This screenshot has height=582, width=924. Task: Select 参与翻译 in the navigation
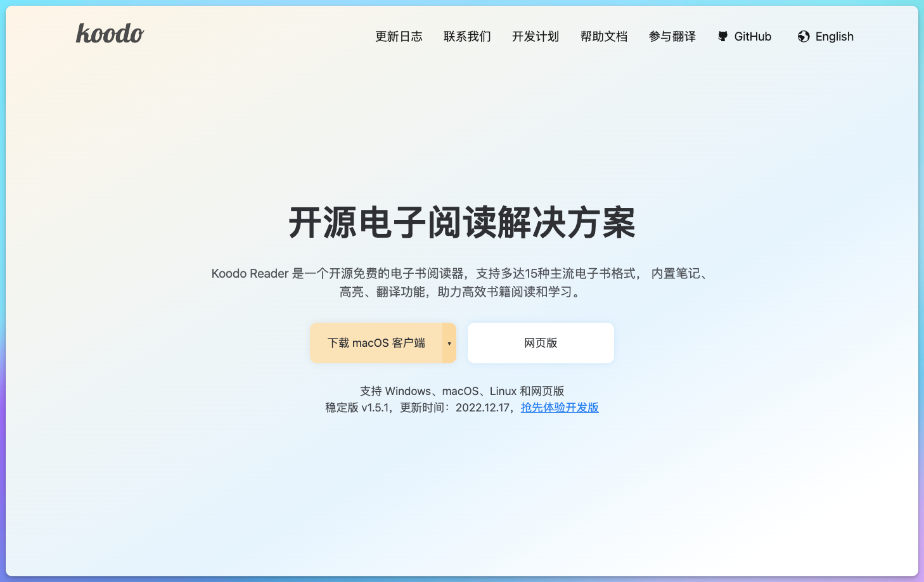(x=672, y=37)
